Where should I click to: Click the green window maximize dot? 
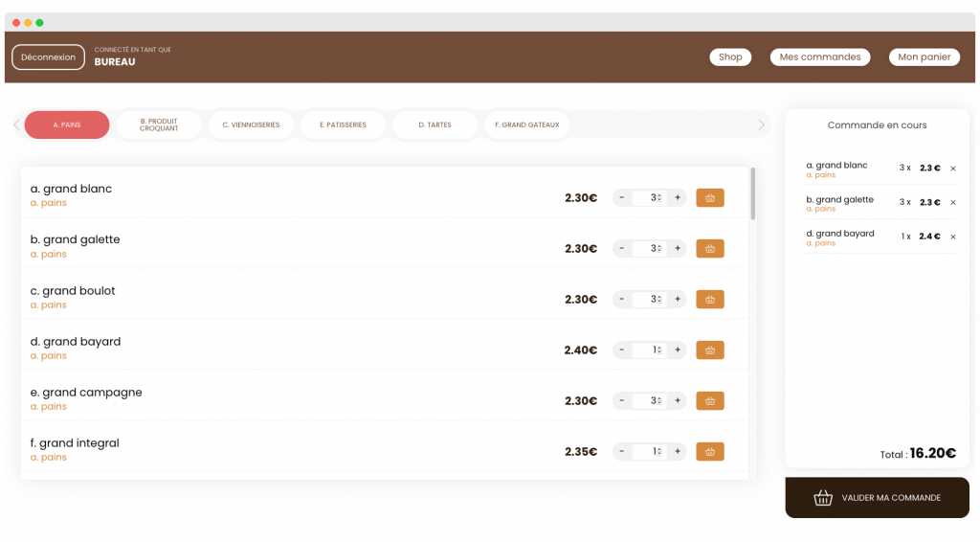39,23
